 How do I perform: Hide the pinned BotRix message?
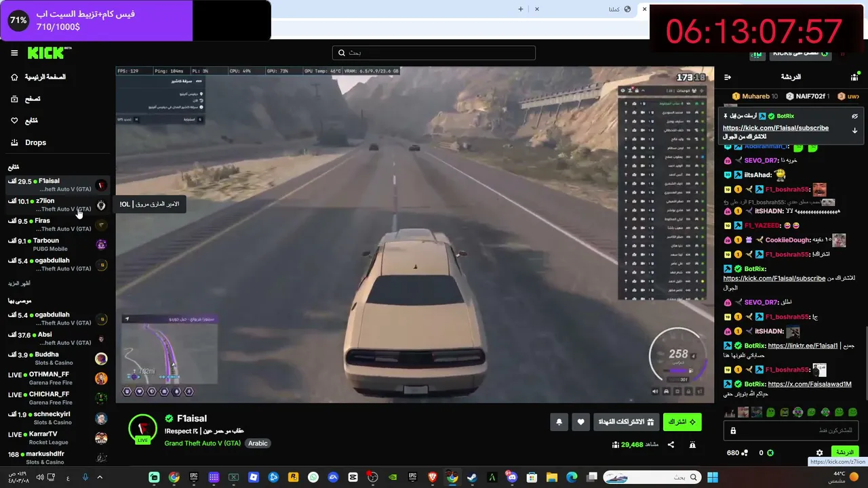[x=854, y=117]
